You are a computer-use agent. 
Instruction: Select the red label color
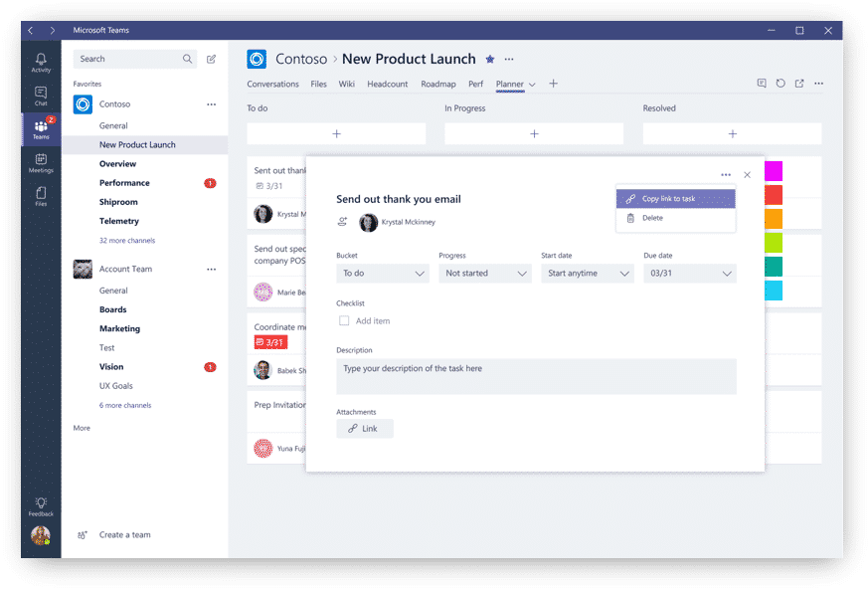[774, 195]
